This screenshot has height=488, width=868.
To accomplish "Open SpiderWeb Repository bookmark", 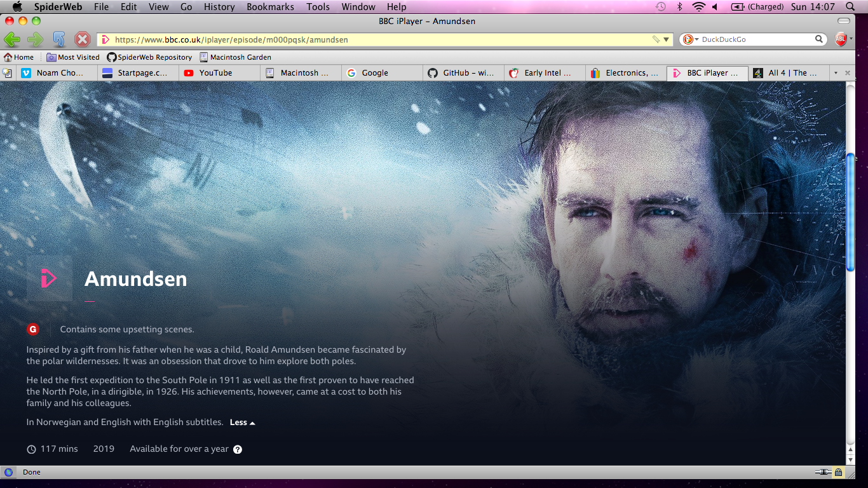I will pyautogui.click(x=149, y=57).
